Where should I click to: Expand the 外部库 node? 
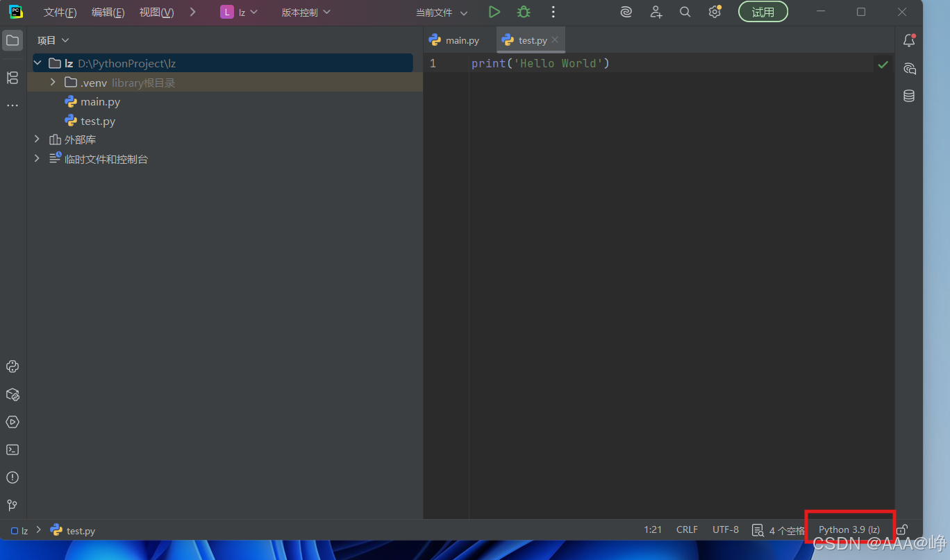point(37,139)
